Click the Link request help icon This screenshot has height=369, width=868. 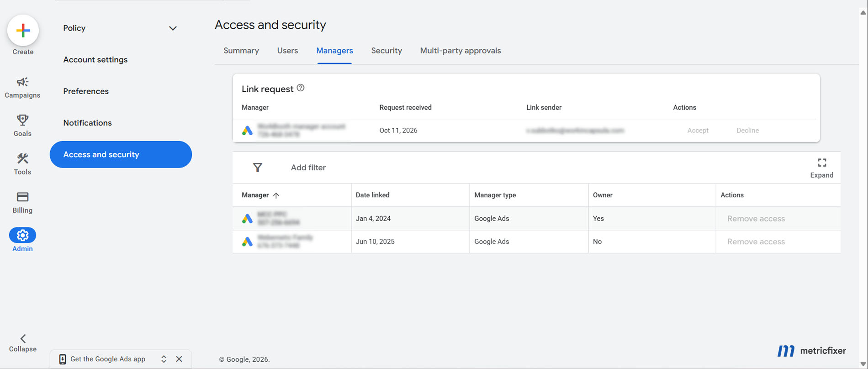coord(301,88)
